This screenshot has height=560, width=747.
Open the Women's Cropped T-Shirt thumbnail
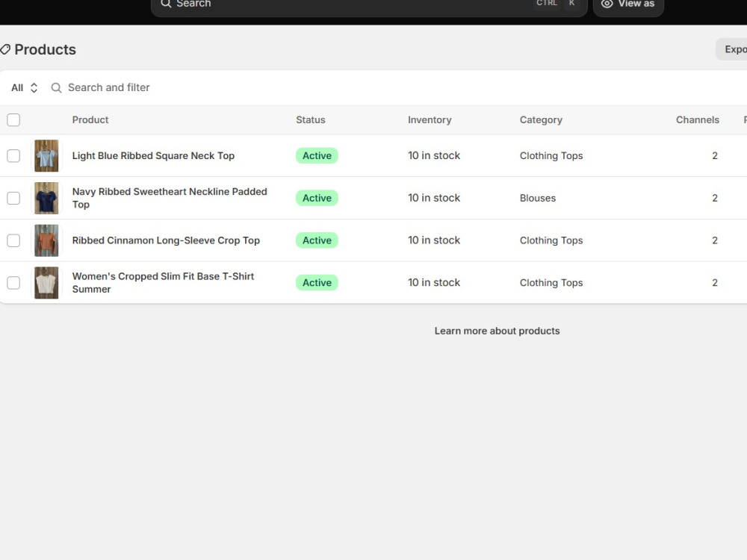(x=46, y=283)
